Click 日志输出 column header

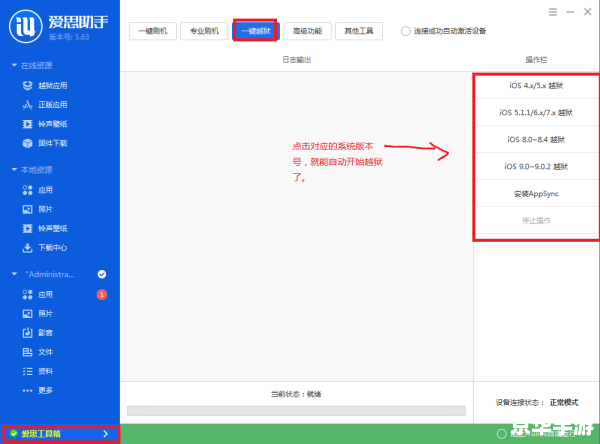coord(297,60)
